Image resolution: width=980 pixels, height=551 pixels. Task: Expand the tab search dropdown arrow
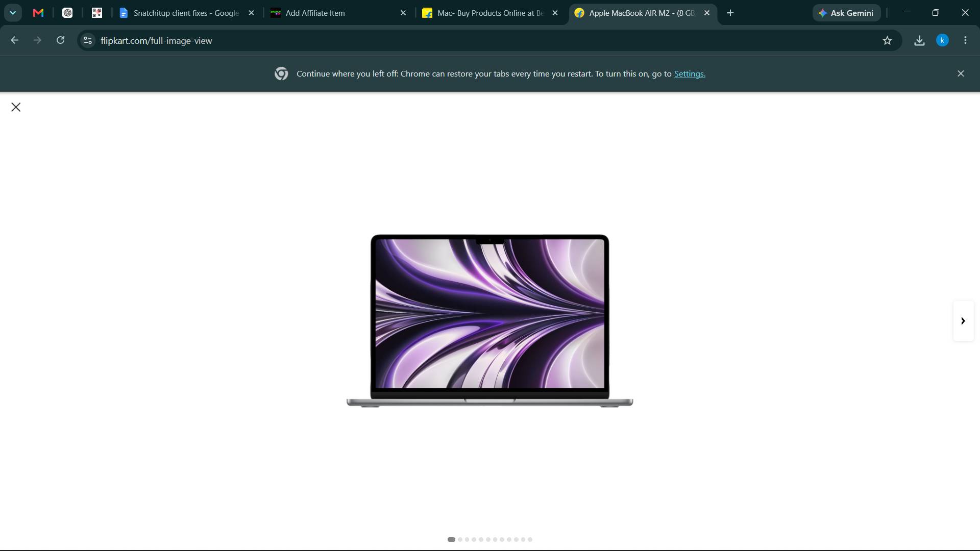point(13,13)
